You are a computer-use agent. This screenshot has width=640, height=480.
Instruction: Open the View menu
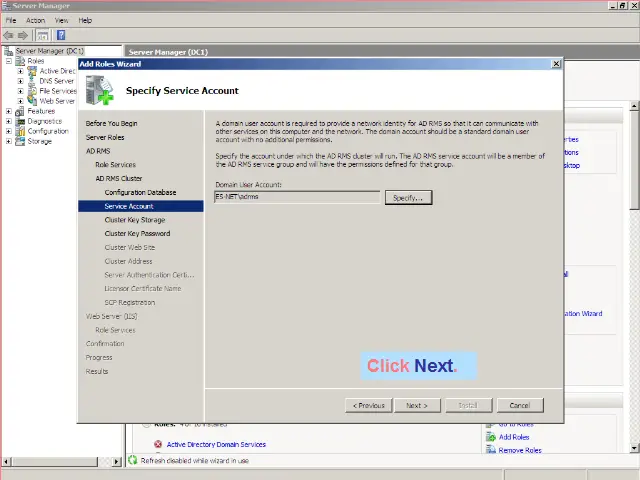click(x=62, y=20)
